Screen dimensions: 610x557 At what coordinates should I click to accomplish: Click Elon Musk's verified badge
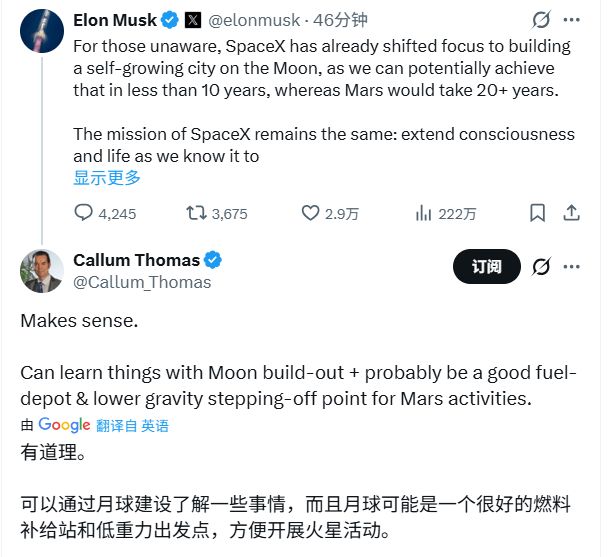tap(171, 20)
